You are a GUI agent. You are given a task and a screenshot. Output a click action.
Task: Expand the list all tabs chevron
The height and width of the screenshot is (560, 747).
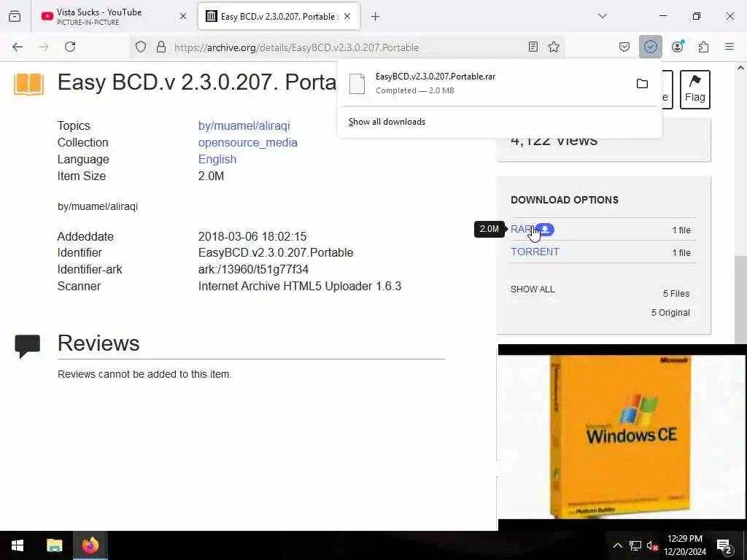(603, 16)
